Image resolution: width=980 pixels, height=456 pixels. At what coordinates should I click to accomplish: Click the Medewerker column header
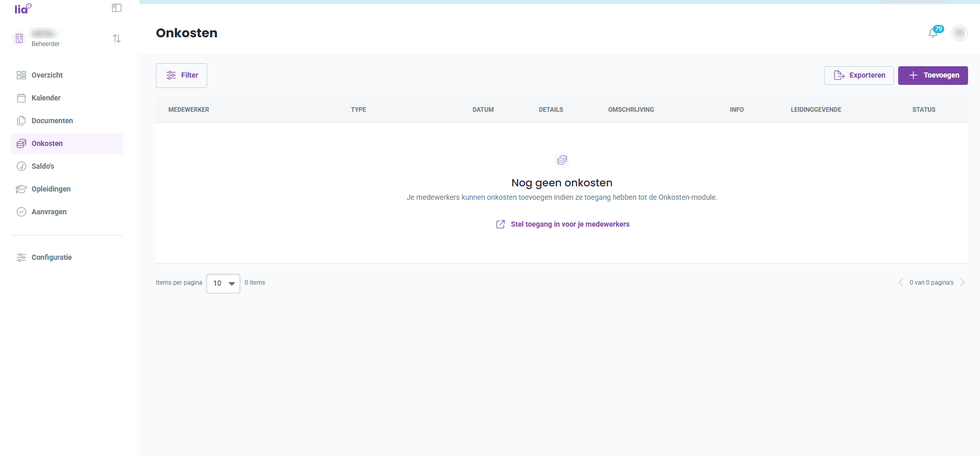click(189, 110)
